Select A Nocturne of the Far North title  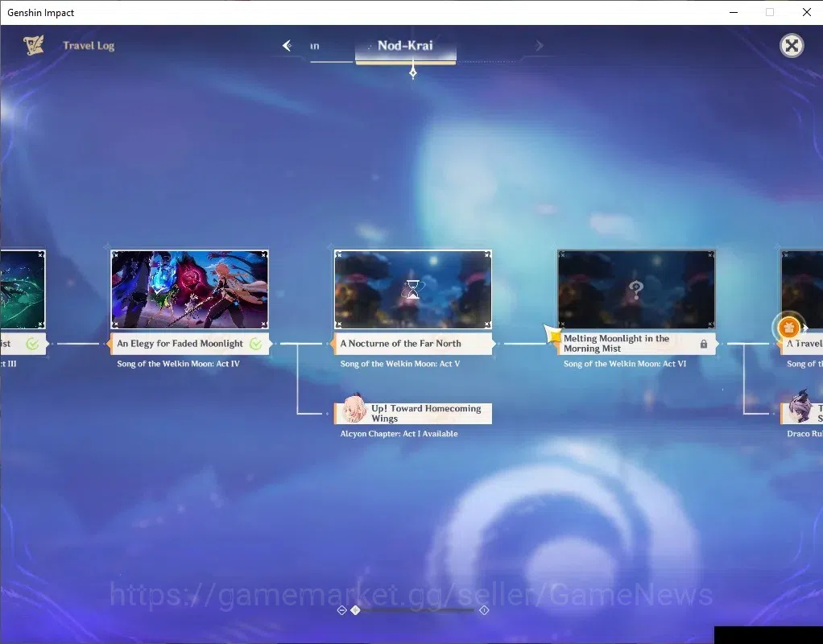click(400, 343)
